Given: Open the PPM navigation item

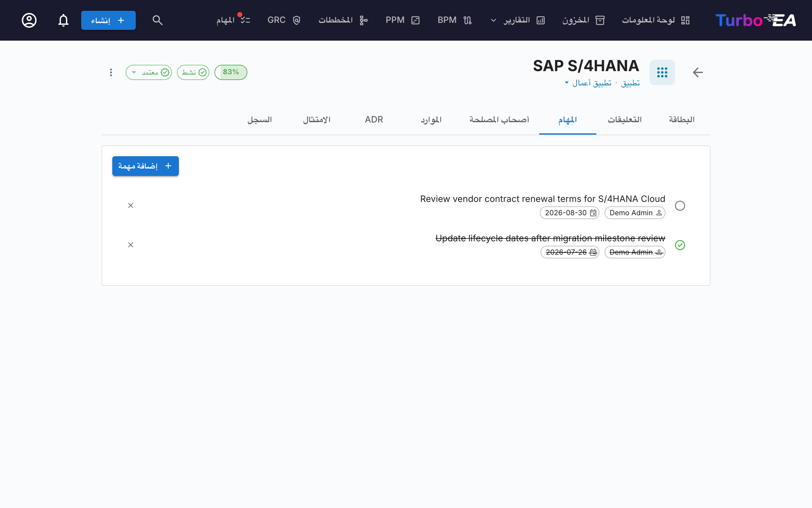Looking at the screenshot, I should 403,20.
